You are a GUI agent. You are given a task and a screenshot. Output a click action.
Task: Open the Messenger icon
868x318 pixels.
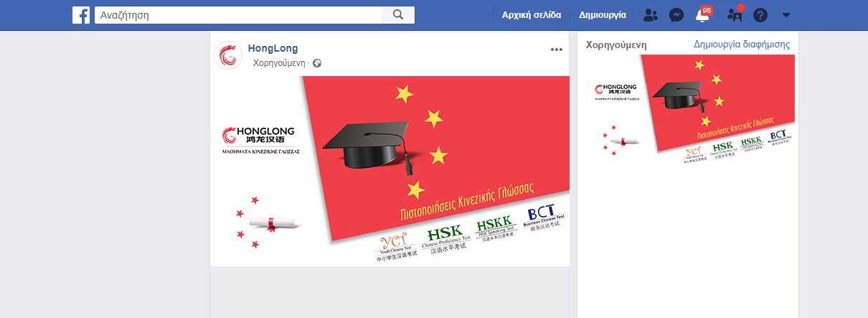click(676, 14)
